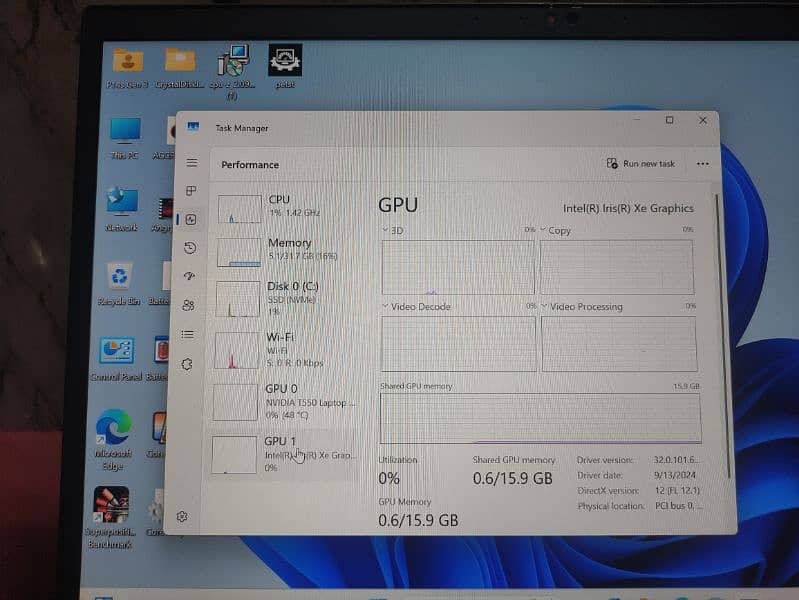The width and height of the screenshot is (799, 600).
Task: Click the large 'GPU' heading
Action: [x=398, y=205]
